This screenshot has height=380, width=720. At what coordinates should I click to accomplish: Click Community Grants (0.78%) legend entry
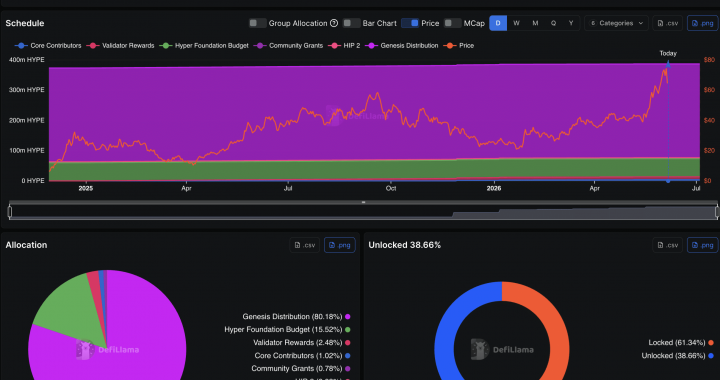(x=301, y=369)
